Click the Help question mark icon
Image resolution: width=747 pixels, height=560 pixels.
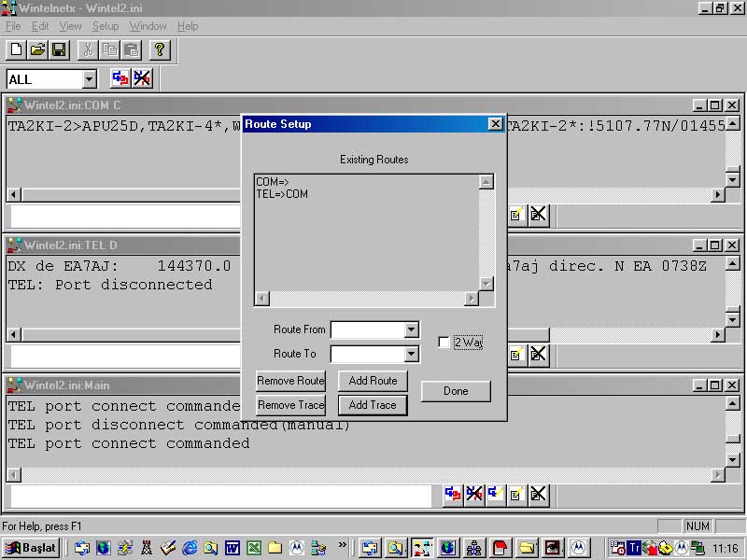click(160, 49)
